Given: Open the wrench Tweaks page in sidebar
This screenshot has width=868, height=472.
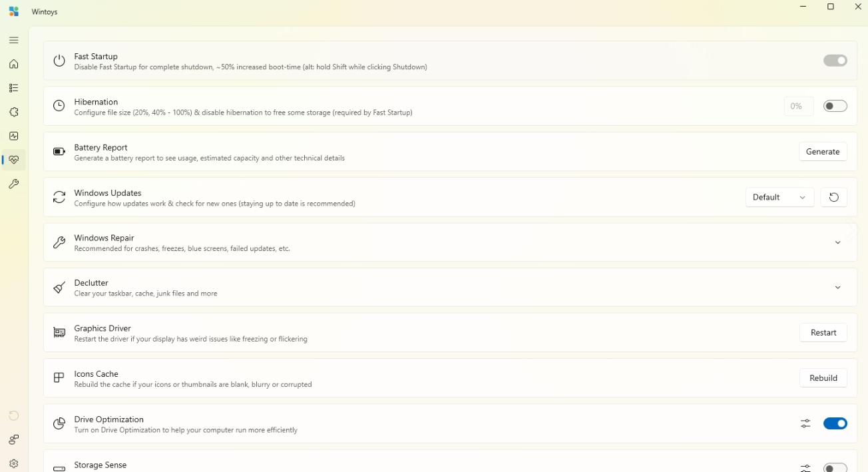Looking at the screenshot, I should 13,184.
